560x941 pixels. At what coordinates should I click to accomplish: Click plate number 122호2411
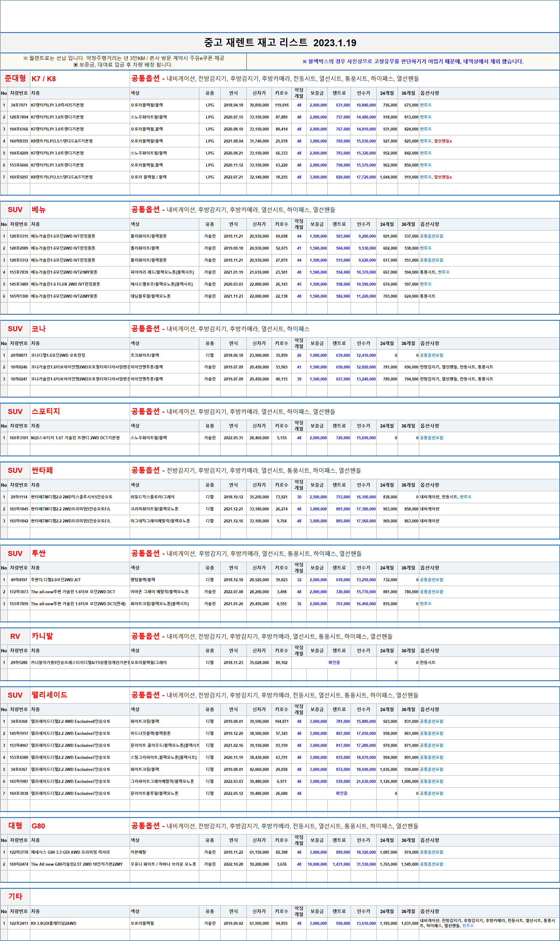click(19, 924)
